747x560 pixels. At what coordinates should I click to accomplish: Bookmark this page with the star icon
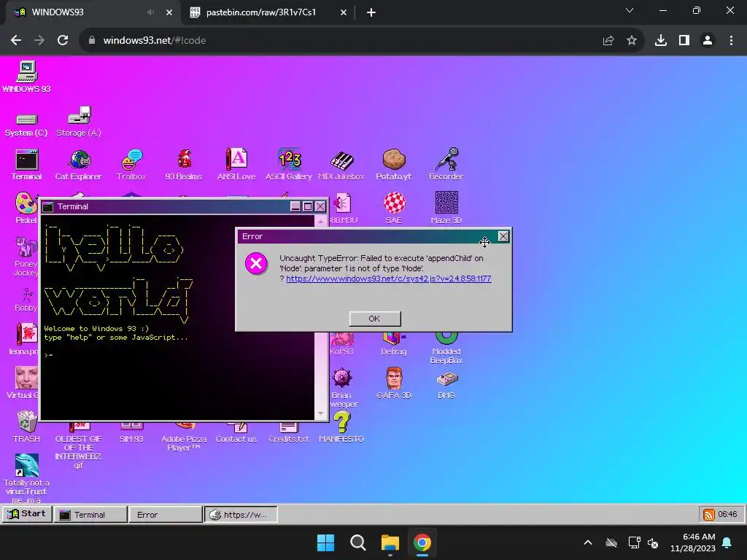click(x=632, y=41)
